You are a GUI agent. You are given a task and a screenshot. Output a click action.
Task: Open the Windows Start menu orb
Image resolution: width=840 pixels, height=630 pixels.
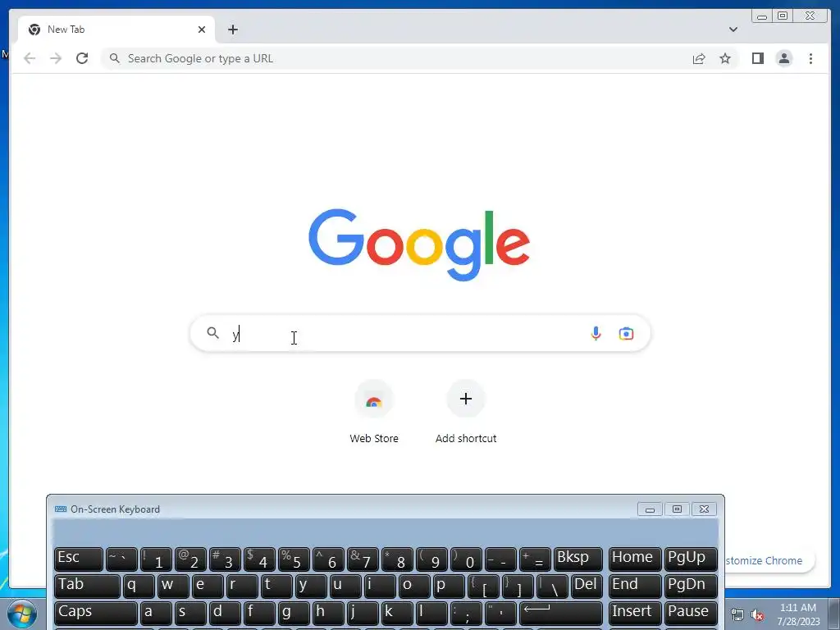tap(22, 614)
